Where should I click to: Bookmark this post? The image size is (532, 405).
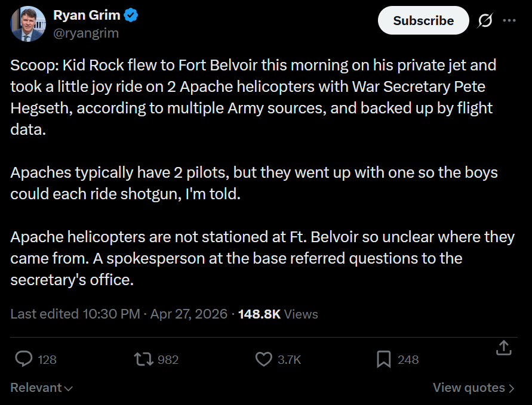383,359
